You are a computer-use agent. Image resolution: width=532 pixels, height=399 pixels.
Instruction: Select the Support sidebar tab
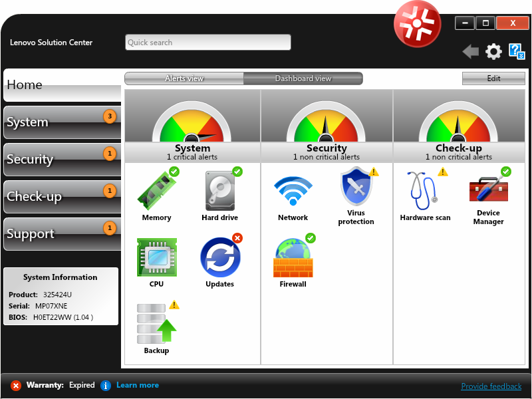point(62,234)
